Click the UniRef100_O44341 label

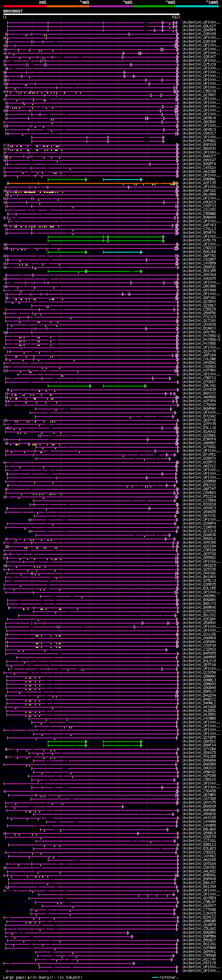click(x=199, y=573)
